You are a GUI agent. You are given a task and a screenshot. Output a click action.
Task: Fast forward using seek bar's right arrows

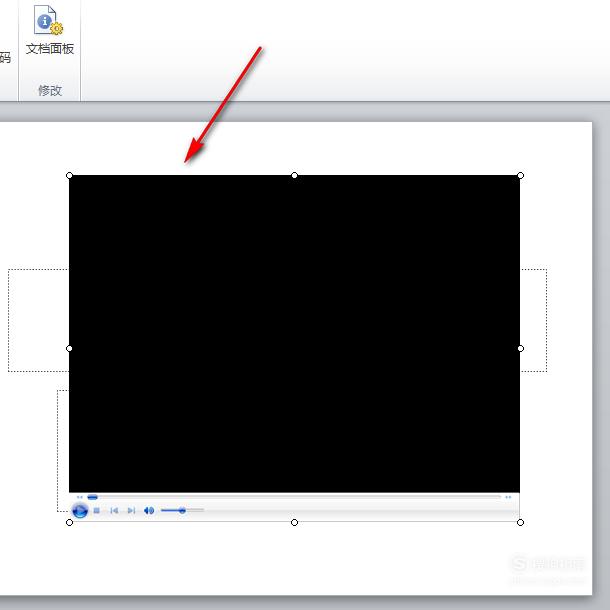[x=508, y=497]
